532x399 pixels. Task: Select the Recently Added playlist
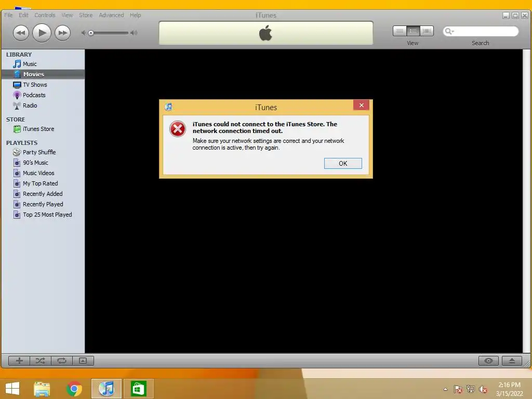click(x=43, y=194)
